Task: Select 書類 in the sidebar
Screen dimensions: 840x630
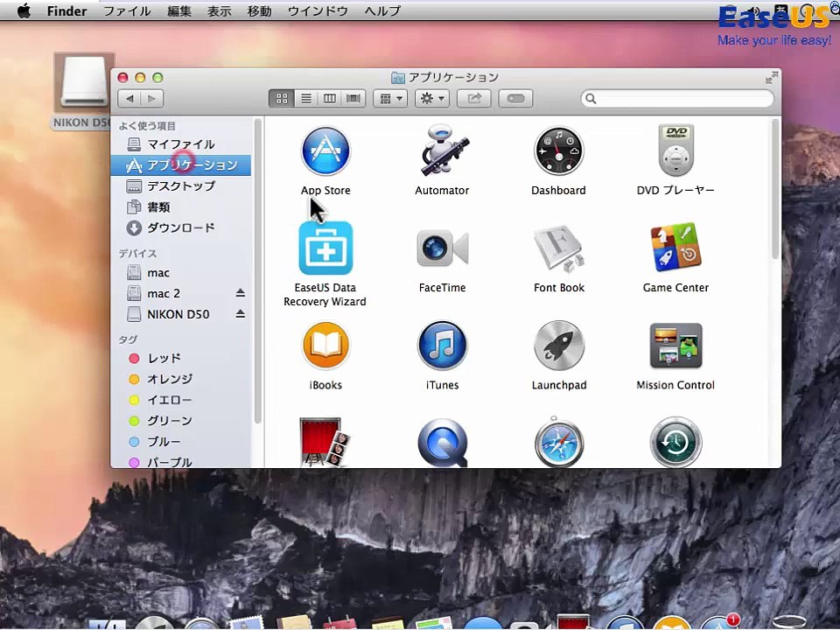Action: [181, 206]
